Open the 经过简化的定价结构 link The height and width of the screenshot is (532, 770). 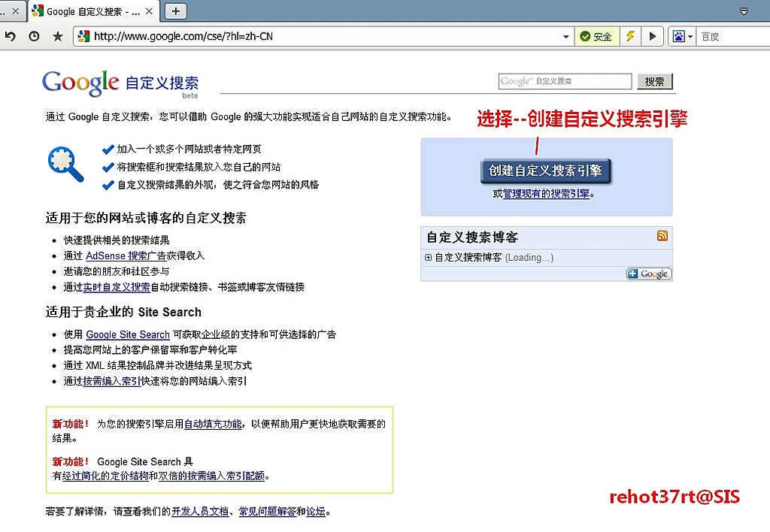click(x=105, y=476)
